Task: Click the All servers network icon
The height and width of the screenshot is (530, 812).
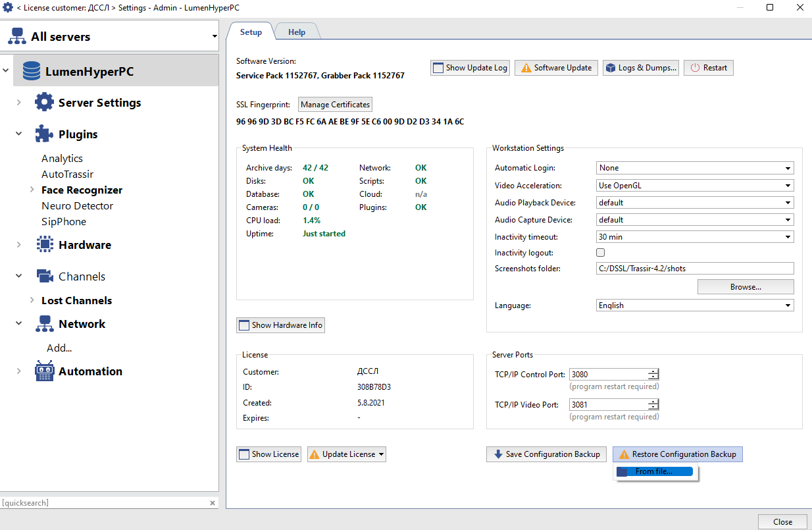Action: click(x=17, y=37)
